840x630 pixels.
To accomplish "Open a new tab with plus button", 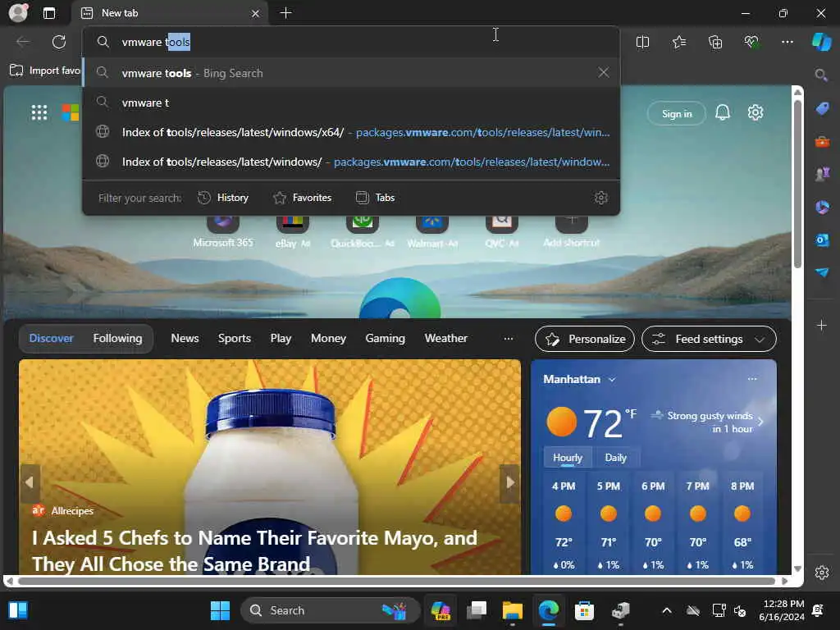I will coord(286,13).
